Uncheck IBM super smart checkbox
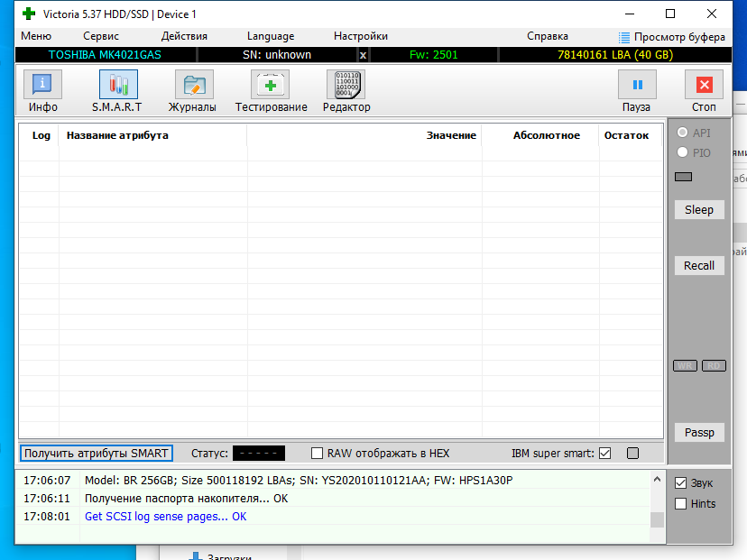Viewport: 747px width, 560px height. click(605, 453)
